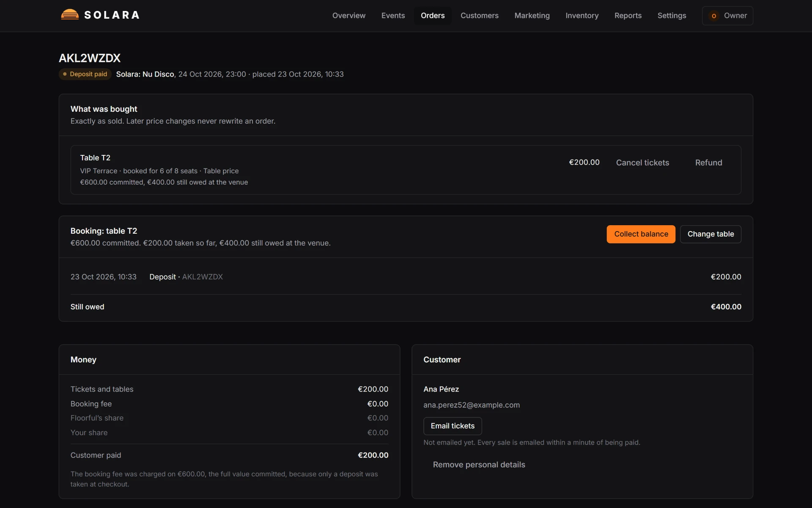Click the Owner account button
812x508 pixels.
coord(727,16)
